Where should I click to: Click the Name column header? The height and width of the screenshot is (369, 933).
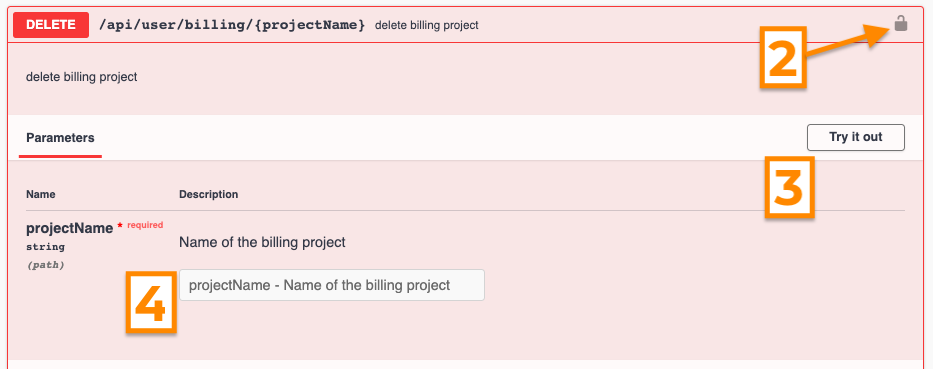(x=40, y=194)
